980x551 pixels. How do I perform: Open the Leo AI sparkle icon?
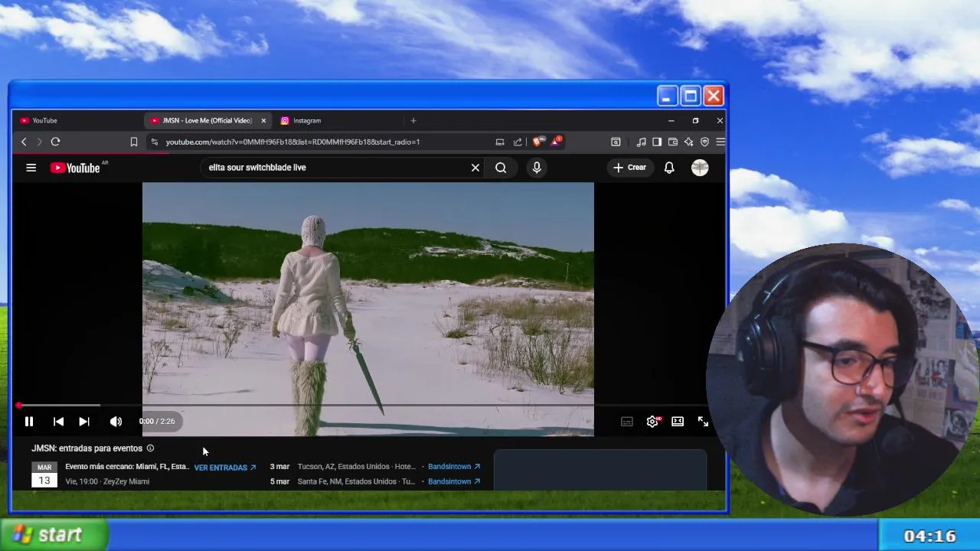point(688,142)
